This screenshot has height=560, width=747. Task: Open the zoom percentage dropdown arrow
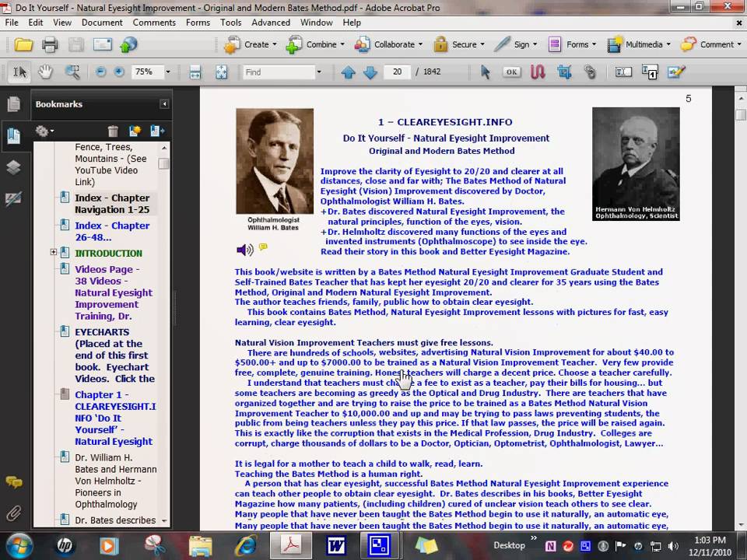pyautogui.click(x=168, y=72)
